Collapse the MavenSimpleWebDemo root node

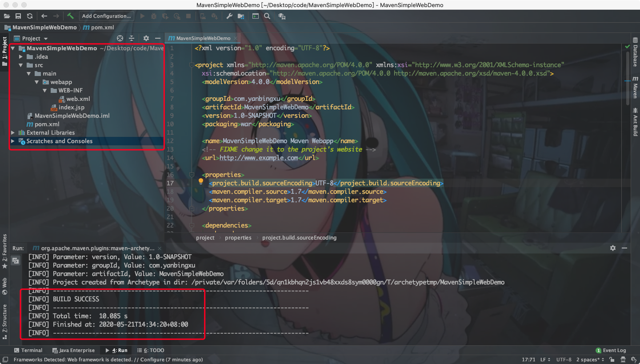[x=13, y=48]
